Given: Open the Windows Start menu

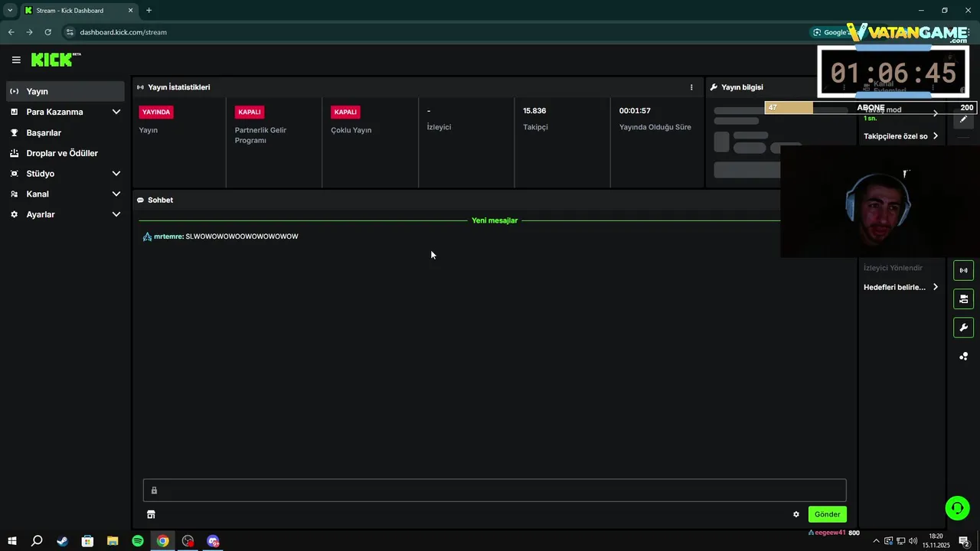Looking at the screenshot, I should click(11, 541).
